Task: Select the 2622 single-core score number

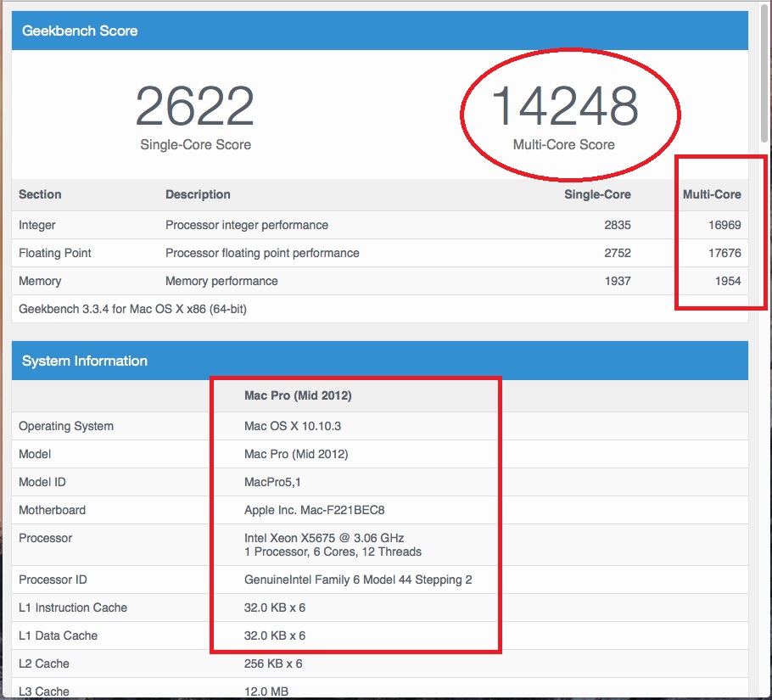Action: 195,106
